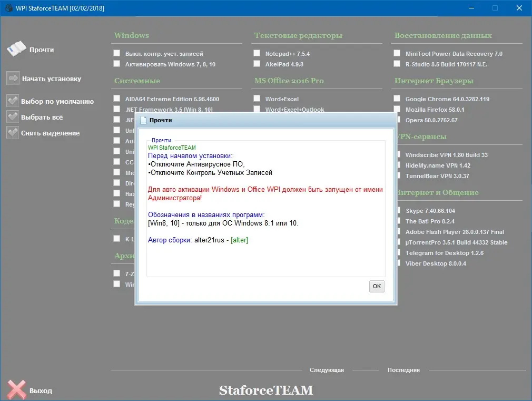Screen dimensions: 532x401
Task: Check Word+Excel+Outlook option
Action: click(257, 109)
